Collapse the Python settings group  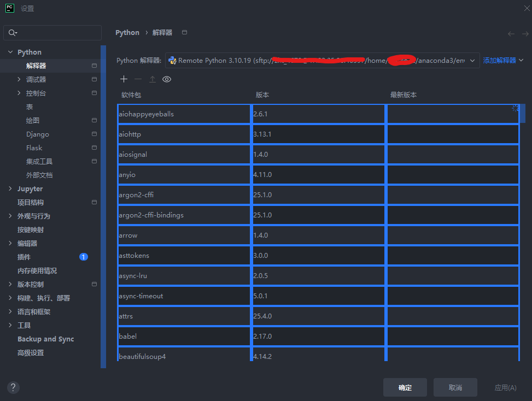[x=10, y=52]
